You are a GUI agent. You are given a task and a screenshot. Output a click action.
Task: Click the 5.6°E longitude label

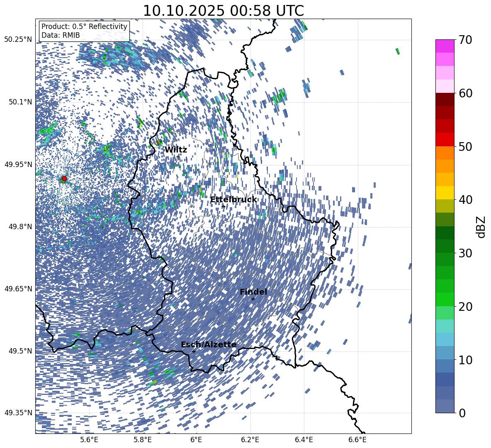pyautogui.click(x=89, y=440)
